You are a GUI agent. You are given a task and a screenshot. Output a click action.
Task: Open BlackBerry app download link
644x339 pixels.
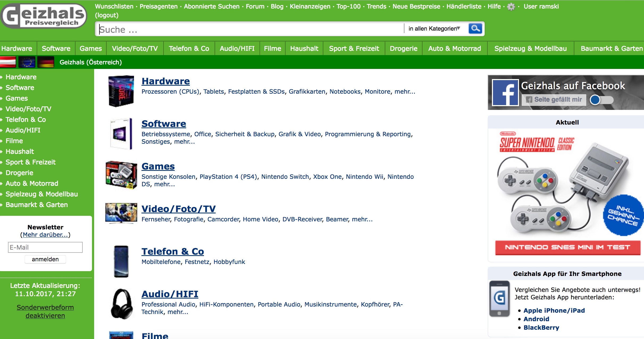[x=541, y=328]
